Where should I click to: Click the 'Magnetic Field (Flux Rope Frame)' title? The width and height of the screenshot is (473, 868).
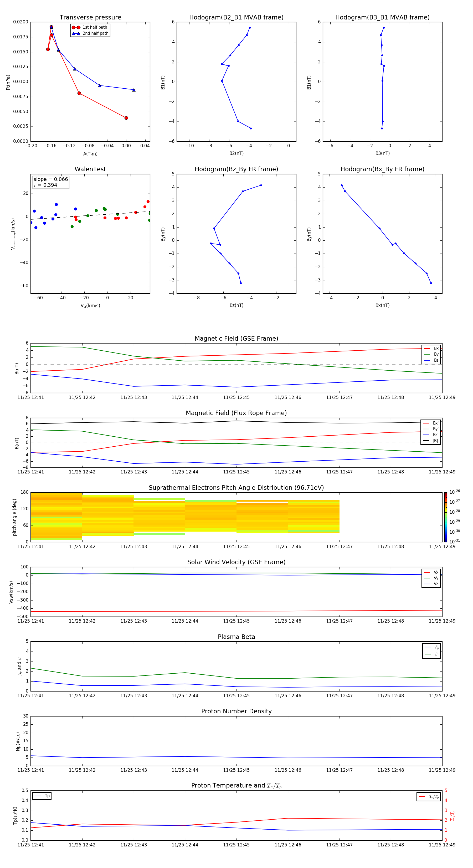(236, 413)
